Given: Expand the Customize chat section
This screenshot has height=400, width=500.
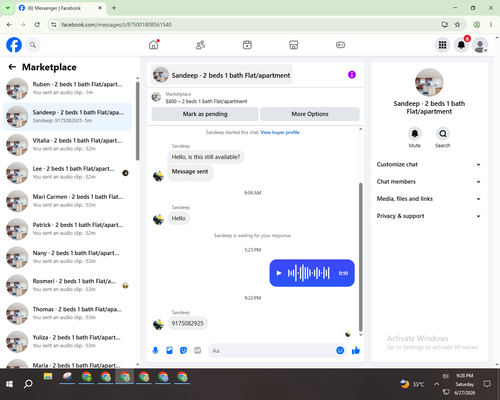Looking at the screenshot, I should click(429, 164).
